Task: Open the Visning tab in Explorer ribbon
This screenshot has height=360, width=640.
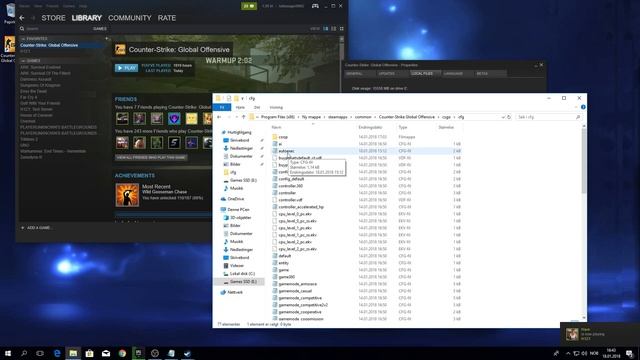Action: pos(276,107)
